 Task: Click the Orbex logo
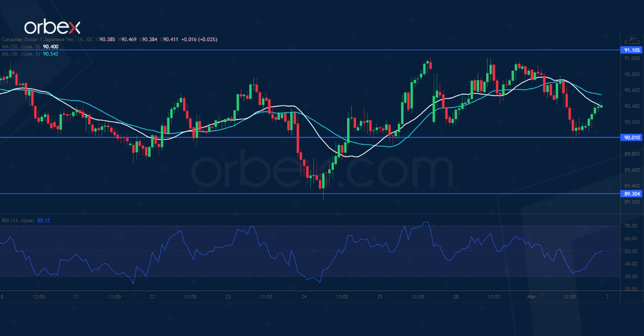click(52, 27)
